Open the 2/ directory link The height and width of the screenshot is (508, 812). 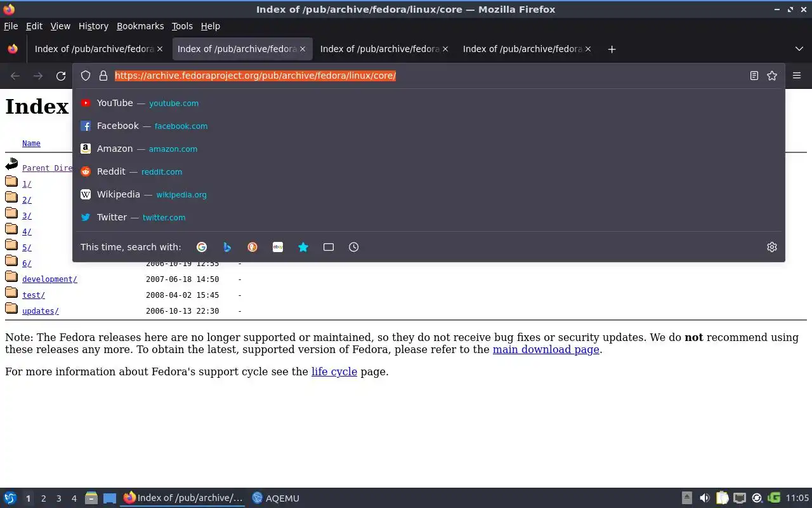[x=27, y=200]
